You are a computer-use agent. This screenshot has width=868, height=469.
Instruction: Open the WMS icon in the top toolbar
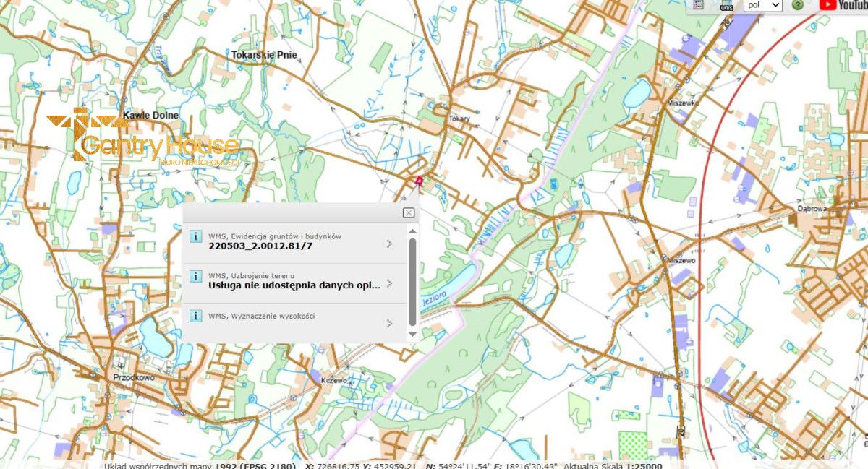727,5
